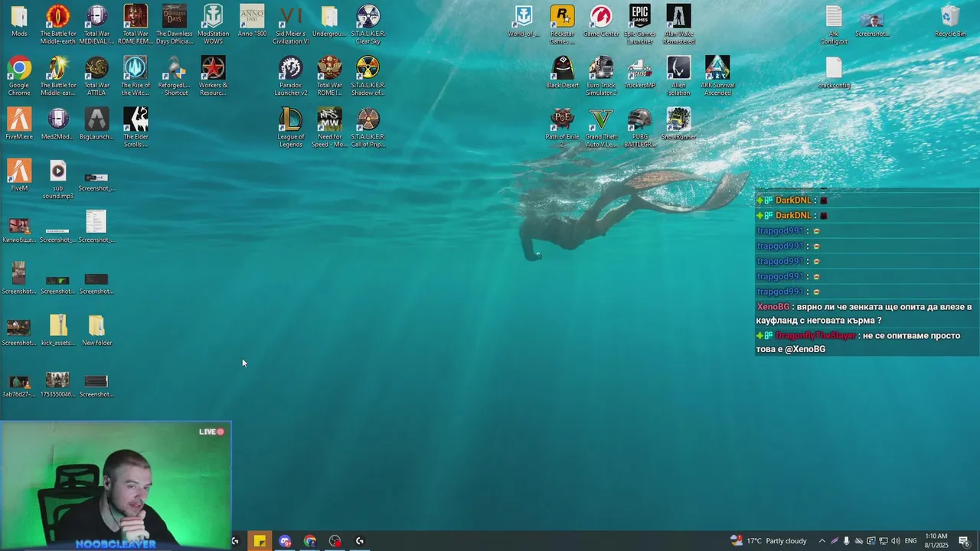Select the crack.config file
Image resolution: width=980 pixels, height=551 pixels.
click(x=834, y=72)
